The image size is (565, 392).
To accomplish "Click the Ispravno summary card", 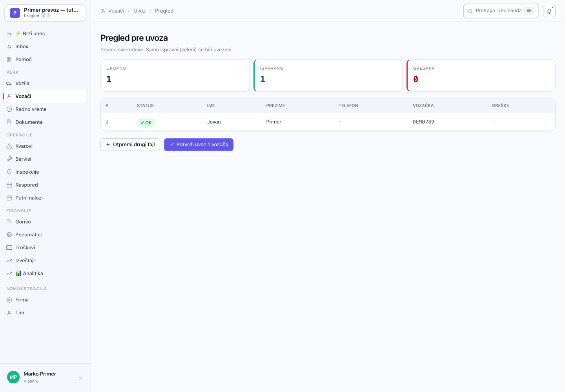I will [x=328, y=76].
